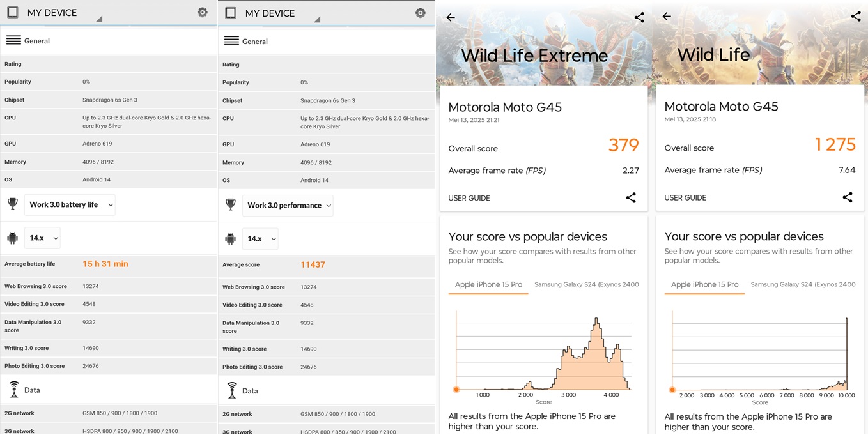868x435 pixels.
Task: Open 14.x version dropdown in battery panel
Action: click(42, 238)
